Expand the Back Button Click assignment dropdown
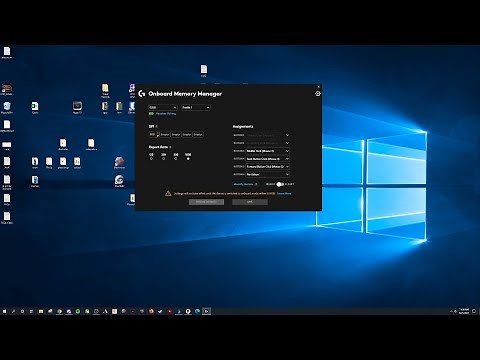 268,159
